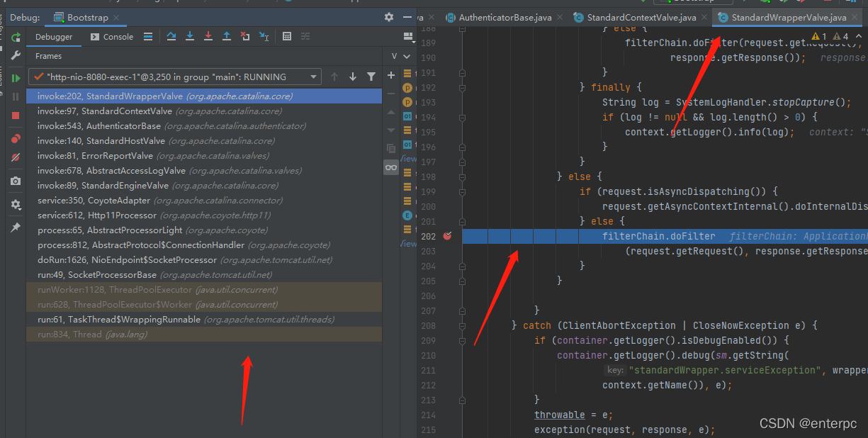
Task: Select frame invoke:678, AbstractAccessLogValve
Action: point(204,170)
